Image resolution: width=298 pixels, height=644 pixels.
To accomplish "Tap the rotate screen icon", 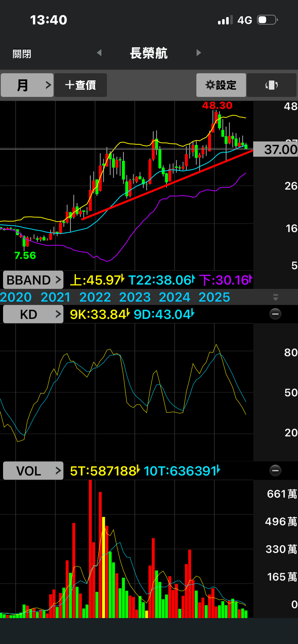I will point(272,85).
